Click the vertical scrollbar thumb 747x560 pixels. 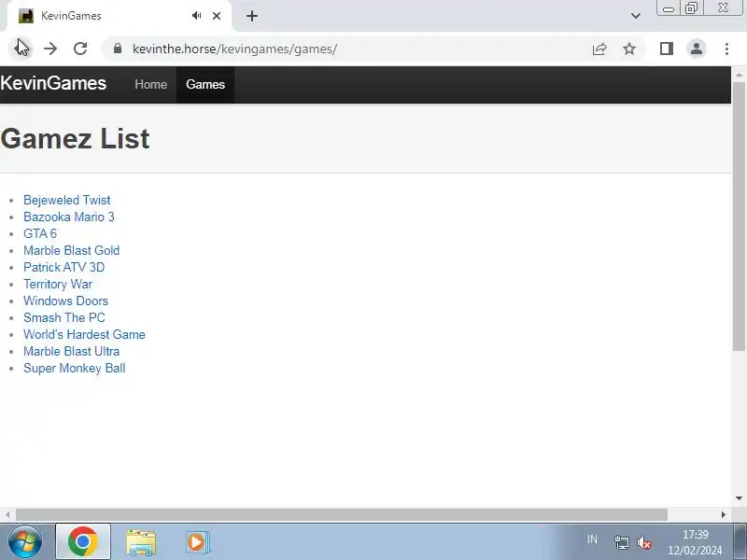click(739, 217)
